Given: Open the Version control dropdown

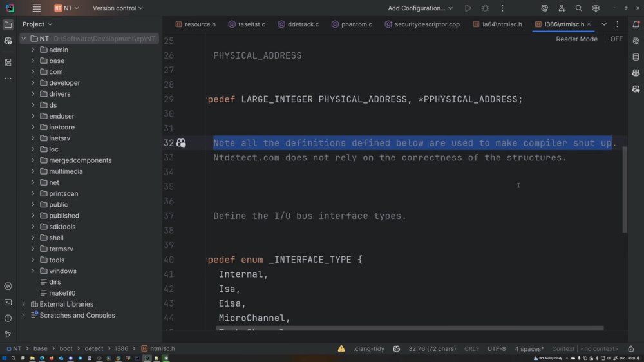Looking at the screenshot, I should 117,8.
